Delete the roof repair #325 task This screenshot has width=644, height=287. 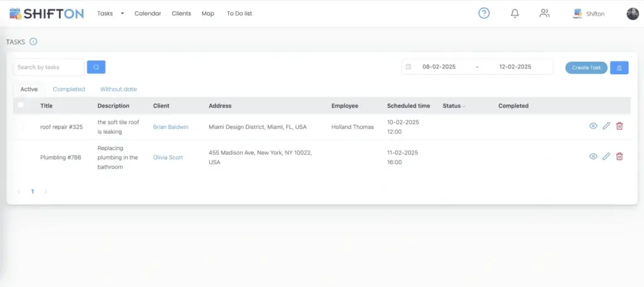(x=619, y=127)
